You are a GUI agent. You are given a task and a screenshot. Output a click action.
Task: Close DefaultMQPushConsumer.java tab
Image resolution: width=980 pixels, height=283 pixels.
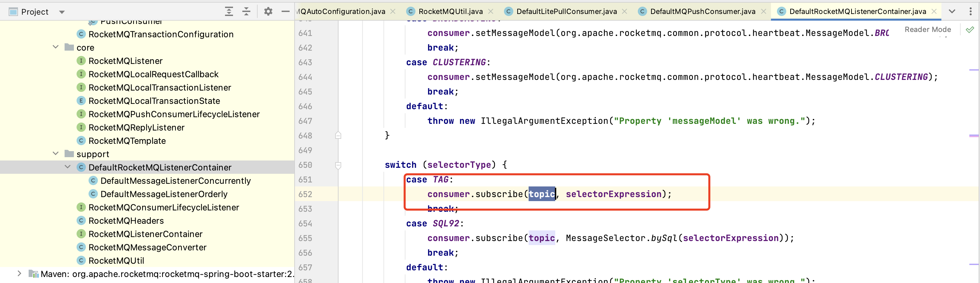click(x=763, y=11)
